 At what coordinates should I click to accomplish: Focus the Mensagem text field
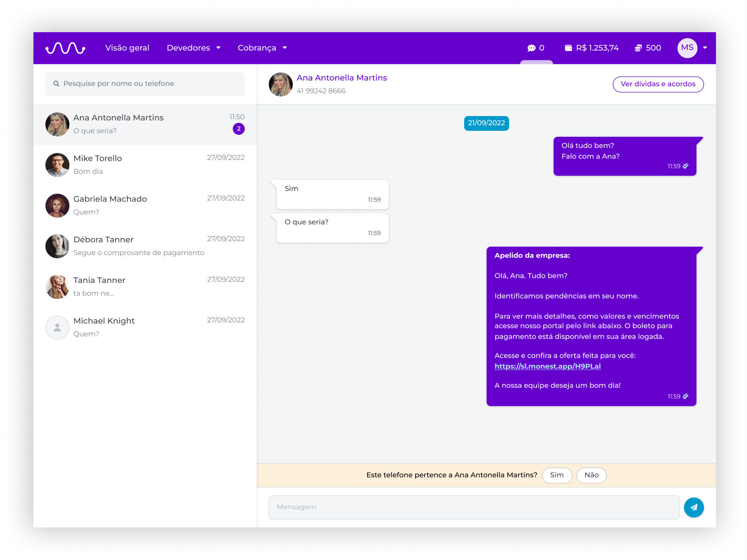tap(474, 507)
